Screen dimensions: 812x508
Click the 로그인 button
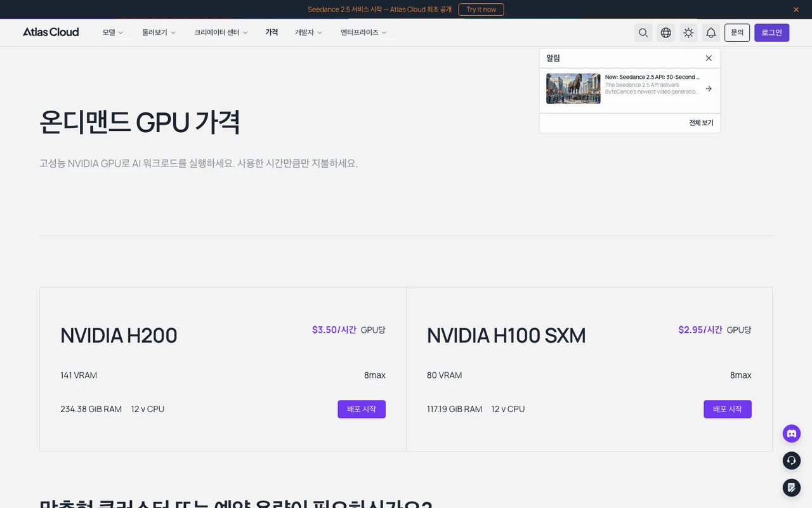771,32
